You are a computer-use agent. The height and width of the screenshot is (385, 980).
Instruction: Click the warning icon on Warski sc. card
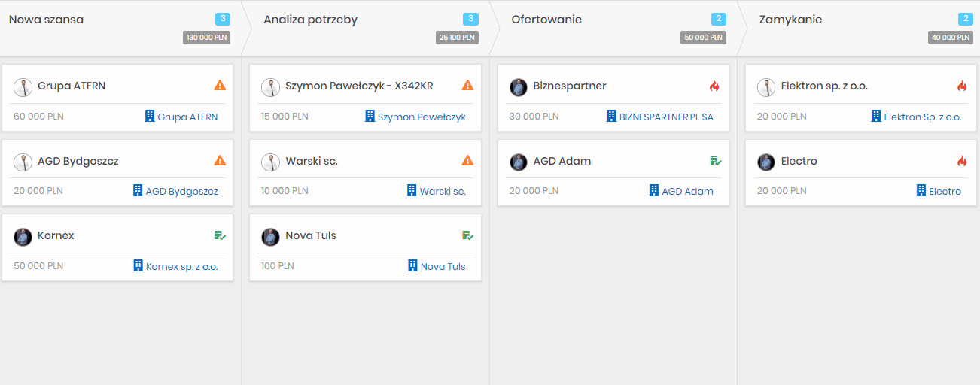467,160
